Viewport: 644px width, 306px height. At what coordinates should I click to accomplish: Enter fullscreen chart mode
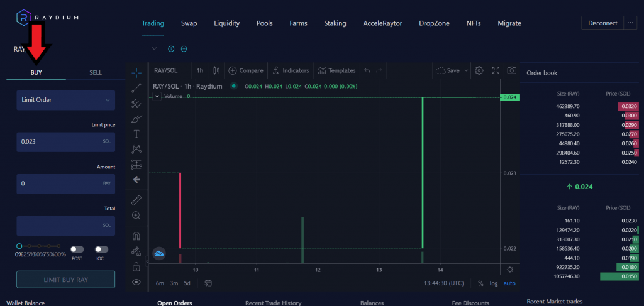(x=496, y=70)
